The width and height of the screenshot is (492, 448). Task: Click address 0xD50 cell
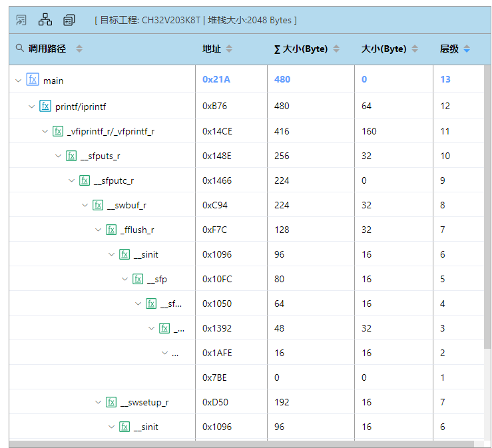click(215, 402)
